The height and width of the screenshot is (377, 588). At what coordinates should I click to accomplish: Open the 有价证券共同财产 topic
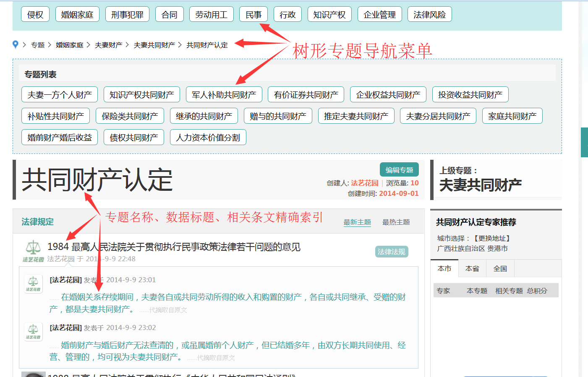coord(306,95)
